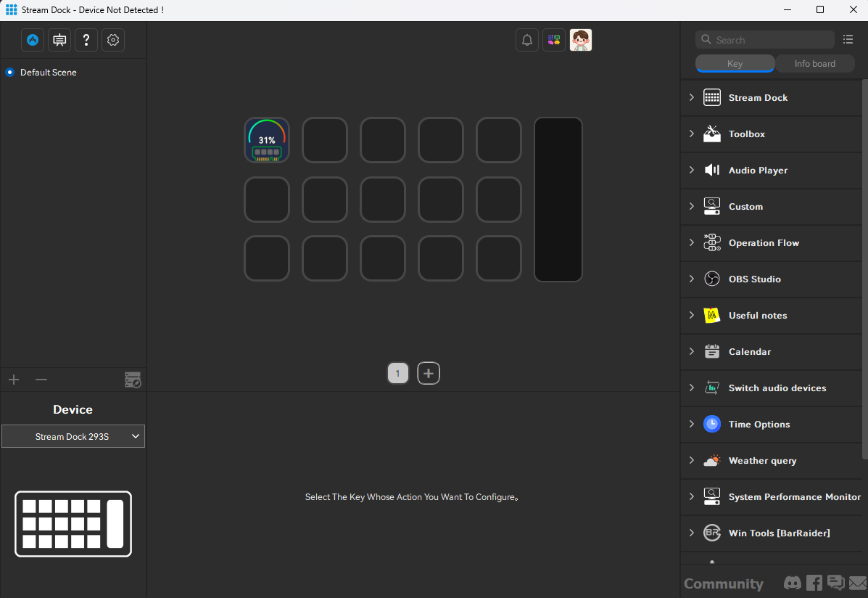Switch to the Info board tab
The image size is (868, 598).
point(814,64)
